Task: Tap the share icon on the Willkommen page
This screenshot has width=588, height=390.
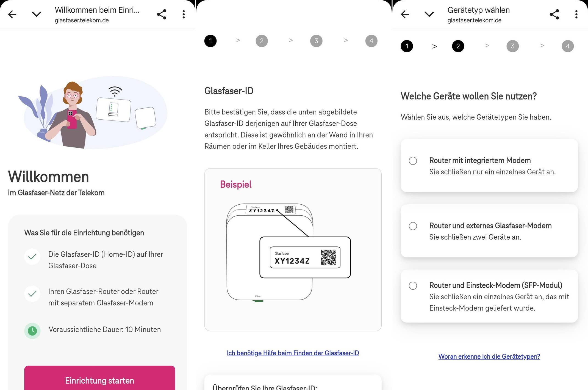Action: [x=162, y=14]
